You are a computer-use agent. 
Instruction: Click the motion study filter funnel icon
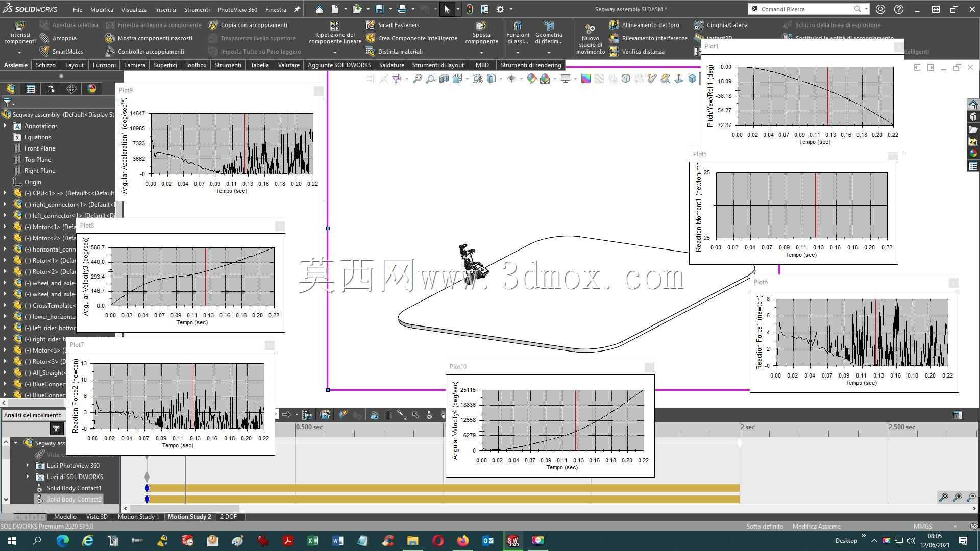point(57,429)
